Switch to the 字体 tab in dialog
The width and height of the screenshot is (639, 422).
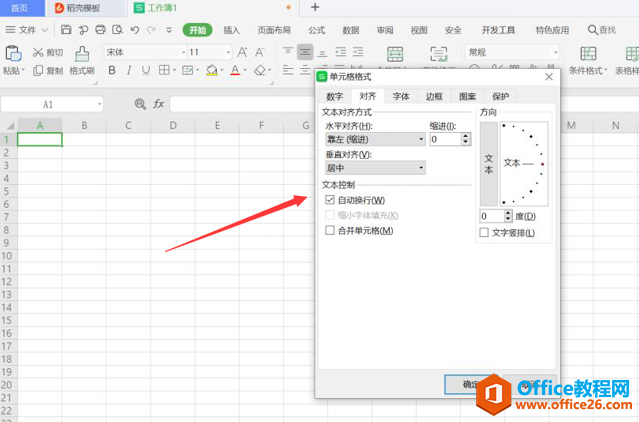pyautogui.click(x=401, y=97)
